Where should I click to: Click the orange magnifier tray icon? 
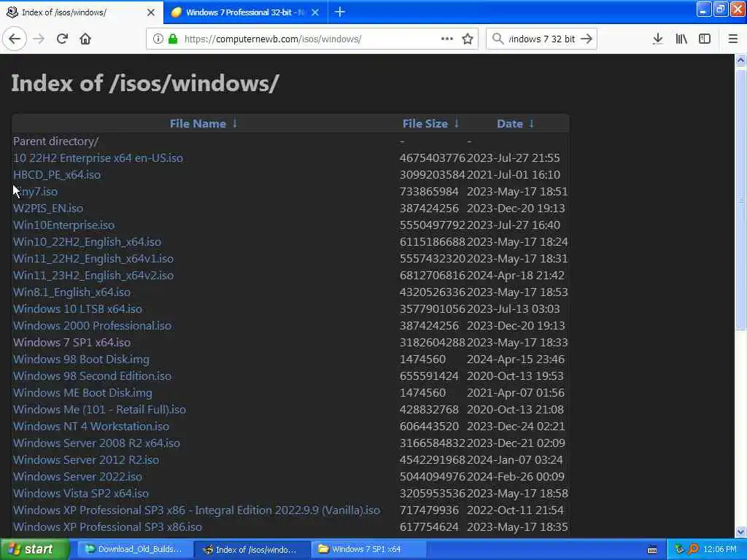point(694,549)
